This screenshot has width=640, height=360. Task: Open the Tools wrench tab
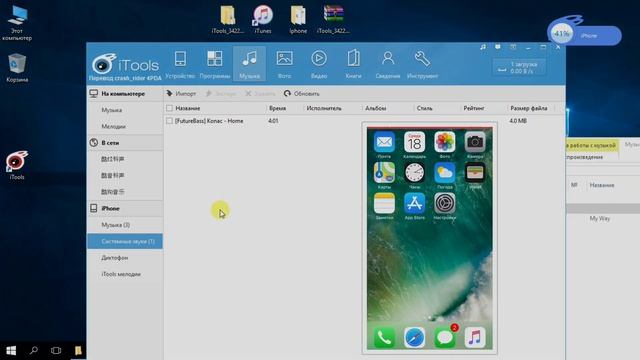422,64
